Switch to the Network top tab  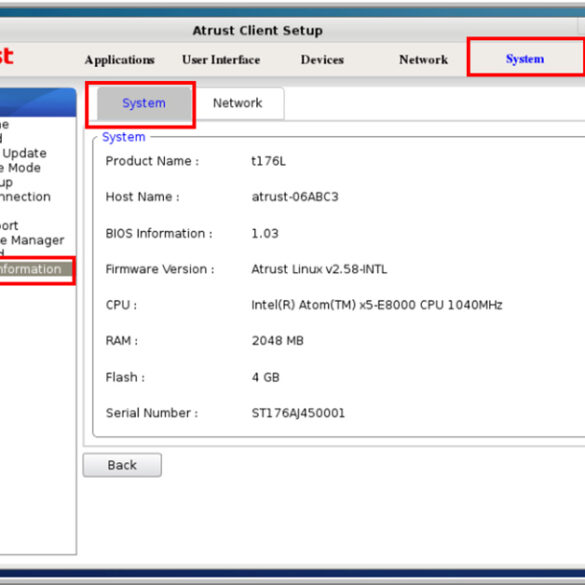pyautogui.click(x=423, y=60)
